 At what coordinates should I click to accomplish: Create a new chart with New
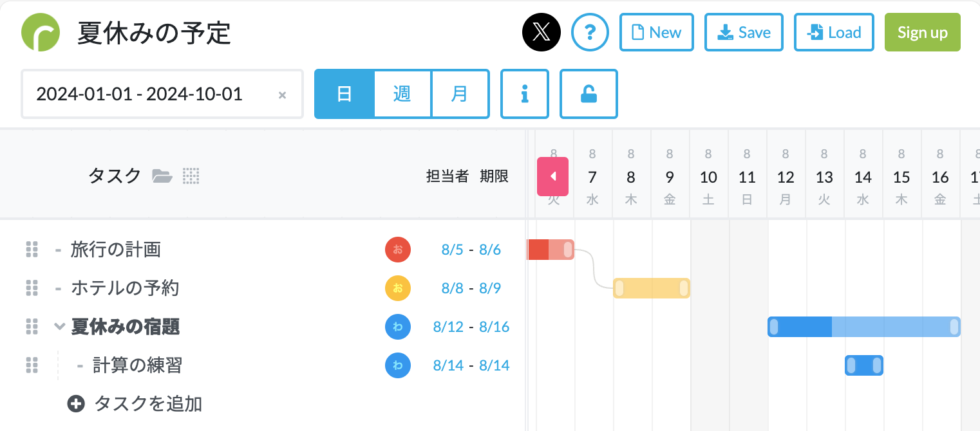(x=657, y=32)
